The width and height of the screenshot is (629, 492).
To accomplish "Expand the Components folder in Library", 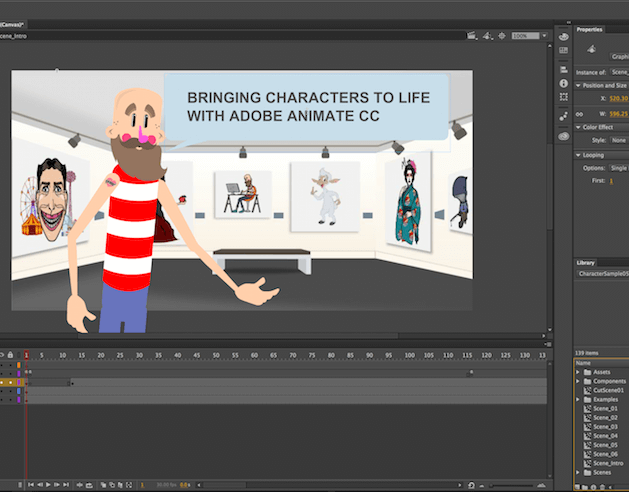I will (578, 381).
